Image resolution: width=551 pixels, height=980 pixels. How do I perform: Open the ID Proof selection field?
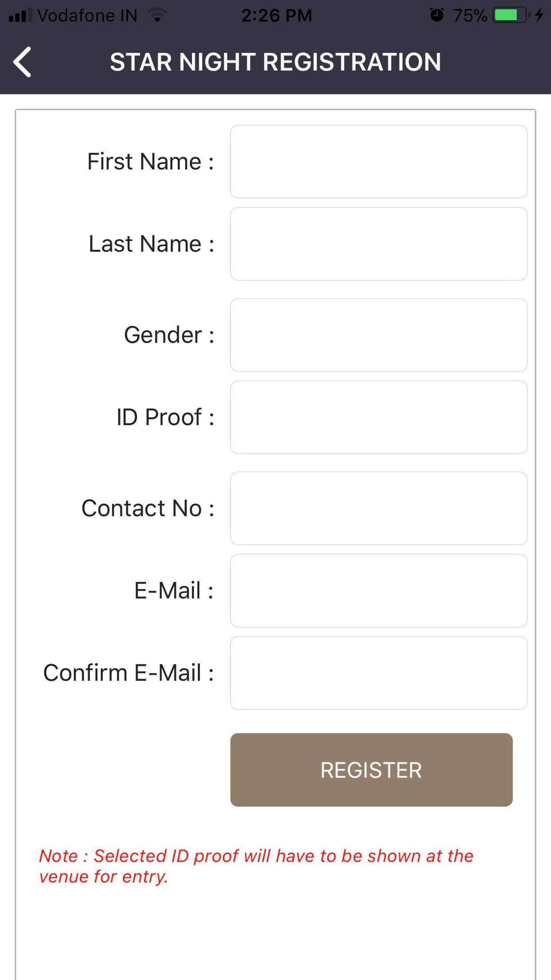tap(378, 417)
